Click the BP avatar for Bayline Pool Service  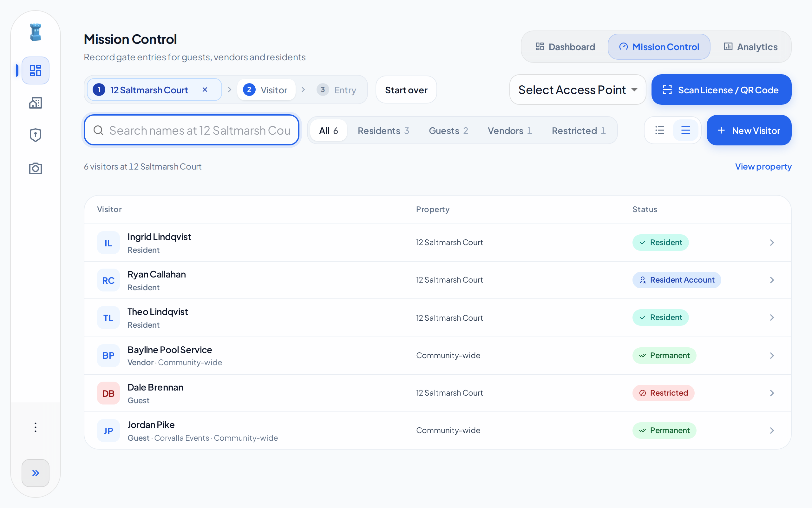[108, 356]
